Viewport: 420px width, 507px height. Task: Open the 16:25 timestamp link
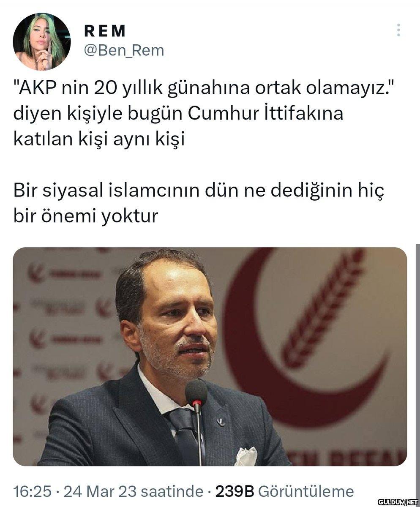pos(32,491)
